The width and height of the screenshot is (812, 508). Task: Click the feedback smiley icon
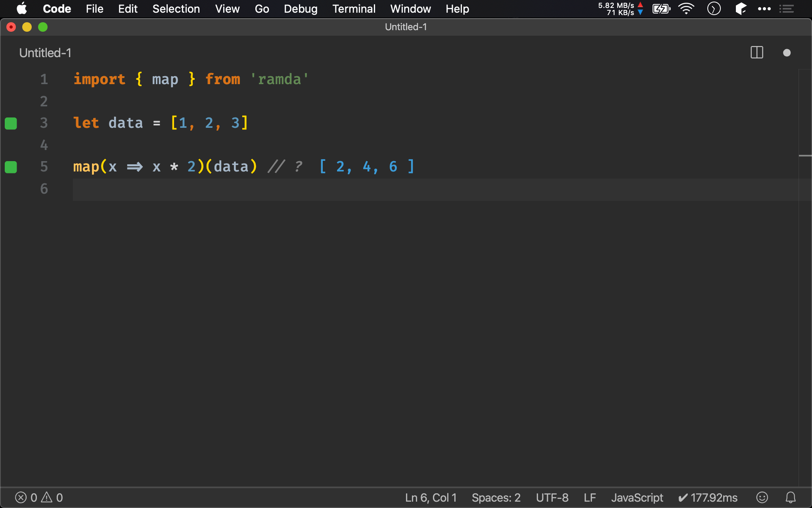point(762,497)
